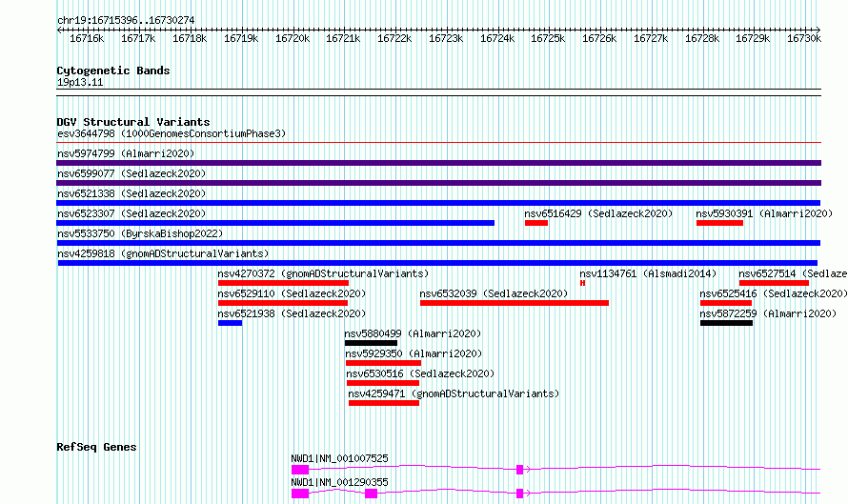Open the nsv6516429 (Sedlazeck2020) label
848x504 pixels.
[x=598, y=213]
